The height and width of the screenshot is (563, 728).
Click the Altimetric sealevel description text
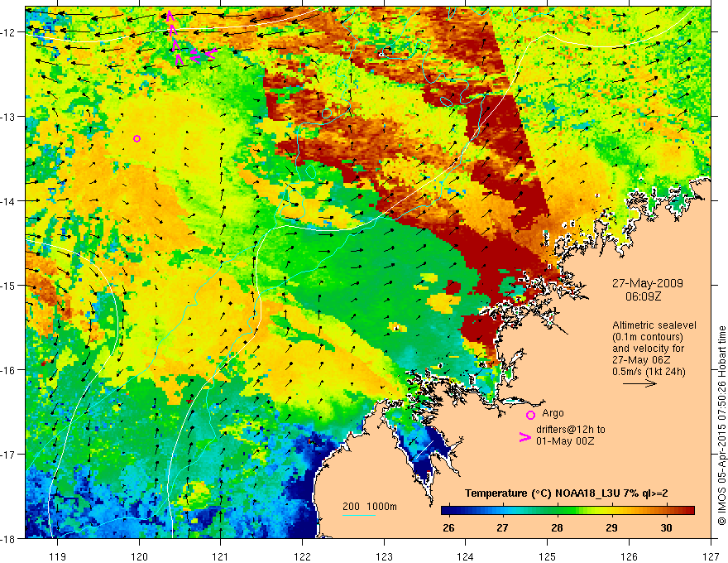coord(654,349)
